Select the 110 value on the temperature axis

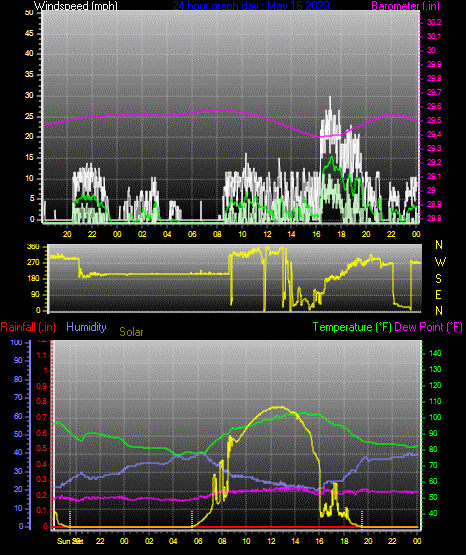435,401
